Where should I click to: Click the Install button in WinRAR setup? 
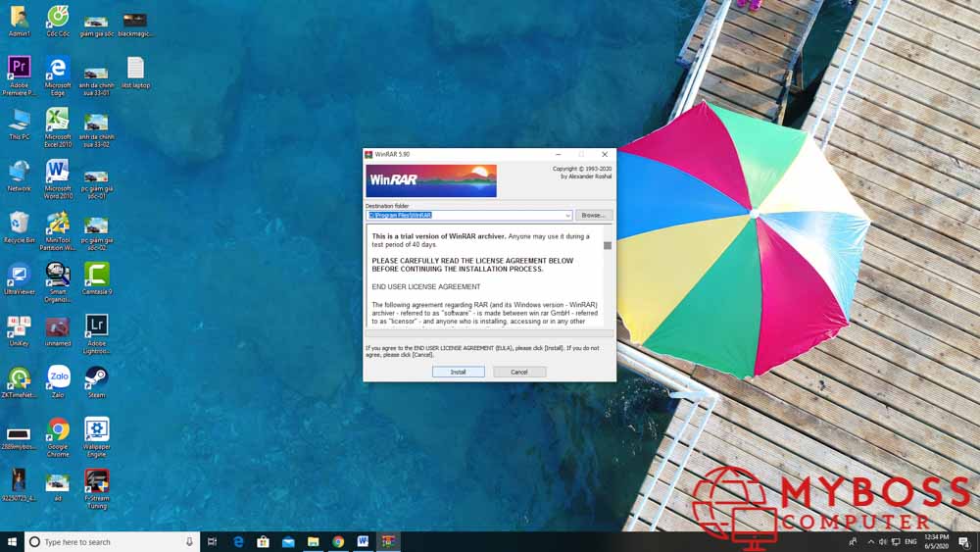coord(458,372)
